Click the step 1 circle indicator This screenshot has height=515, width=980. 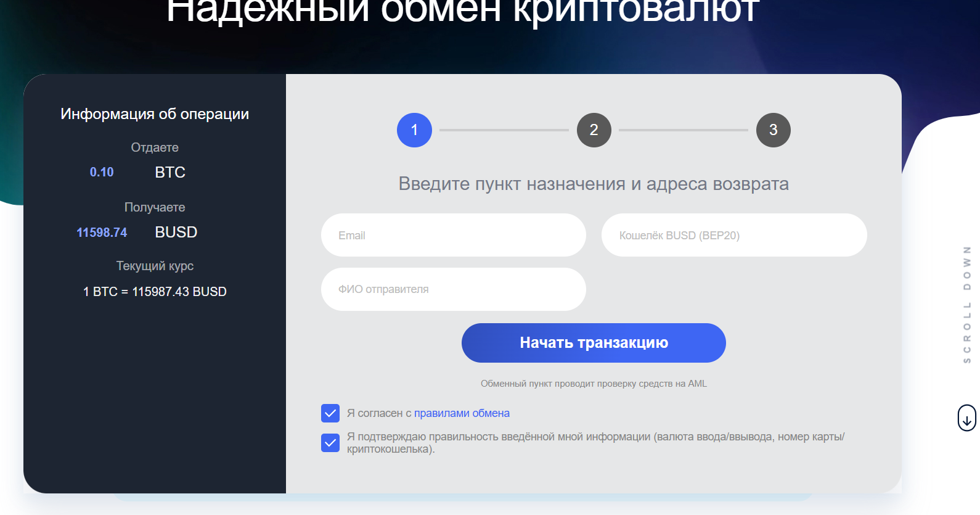click(x=414, y=130)
